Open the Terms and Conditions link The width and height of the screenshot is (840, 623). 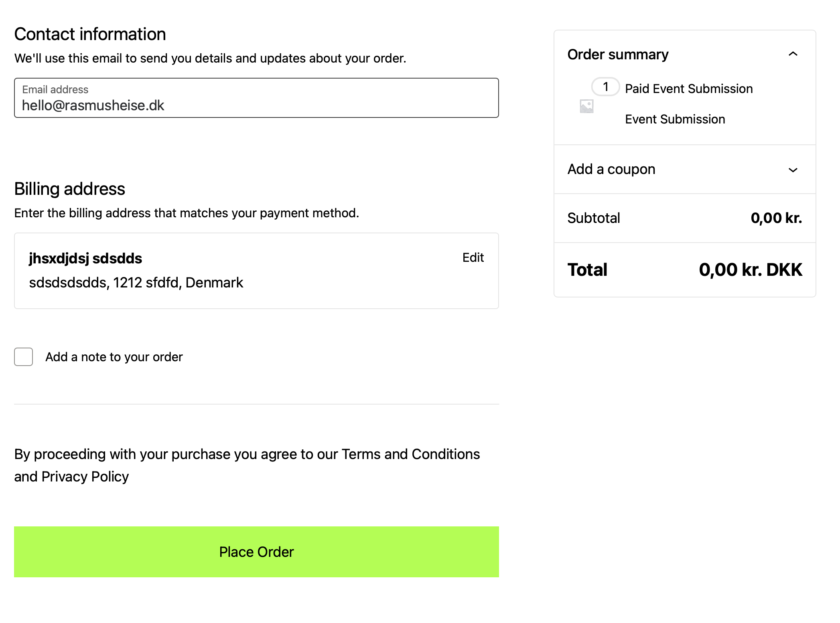coord(411,454)
